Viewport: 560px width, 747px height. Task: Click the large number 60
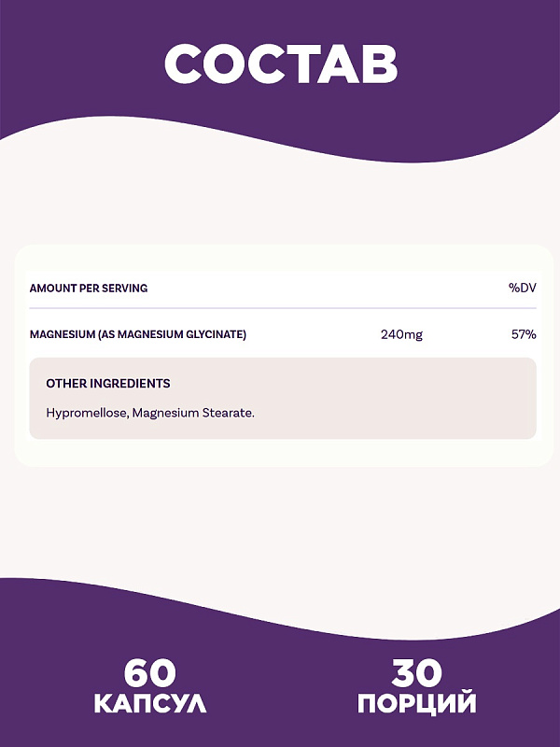pyautogui.click(x=149, y=672)
